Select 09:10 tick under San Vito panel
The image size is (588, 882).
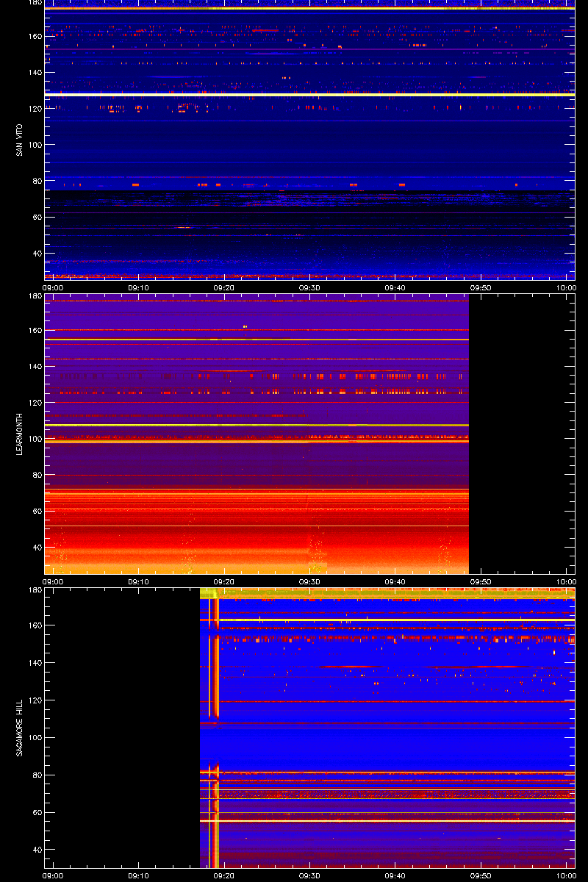click(138, 287)
